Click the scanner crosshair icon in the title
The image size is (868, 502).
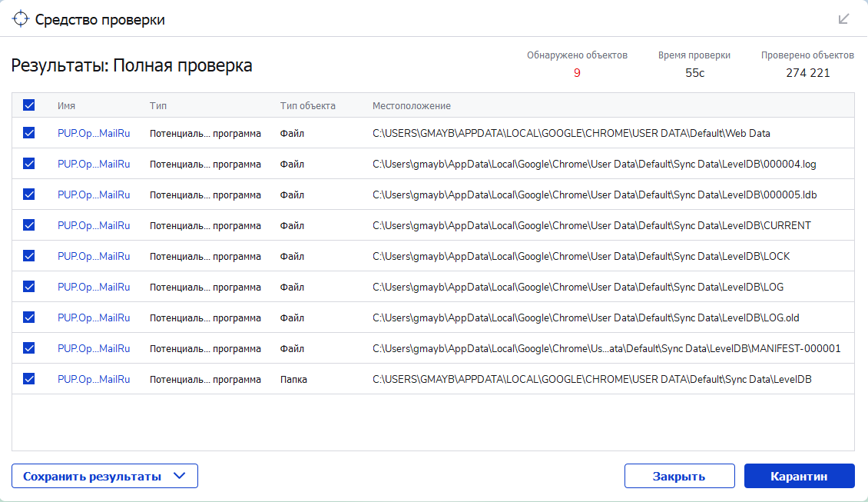pos(21,19)
